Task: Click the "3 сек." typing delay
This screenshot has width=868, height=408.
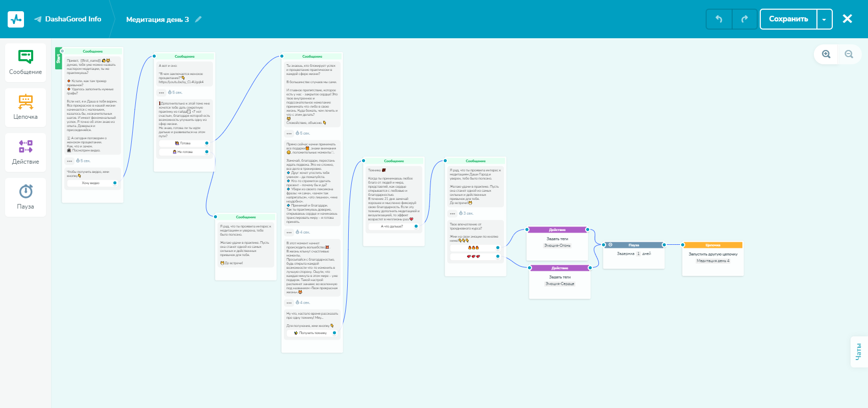Action: click(466, 213)
